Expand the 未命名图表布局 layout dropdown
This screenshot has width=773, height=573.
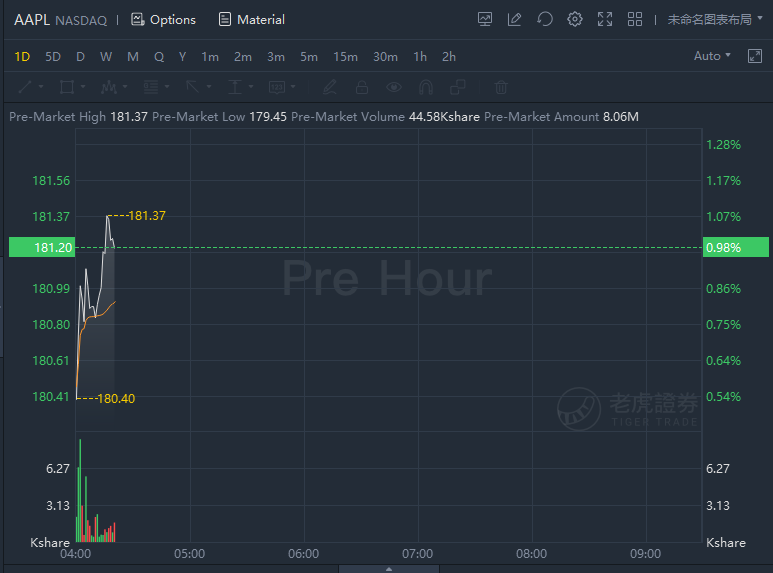(715, 20)
